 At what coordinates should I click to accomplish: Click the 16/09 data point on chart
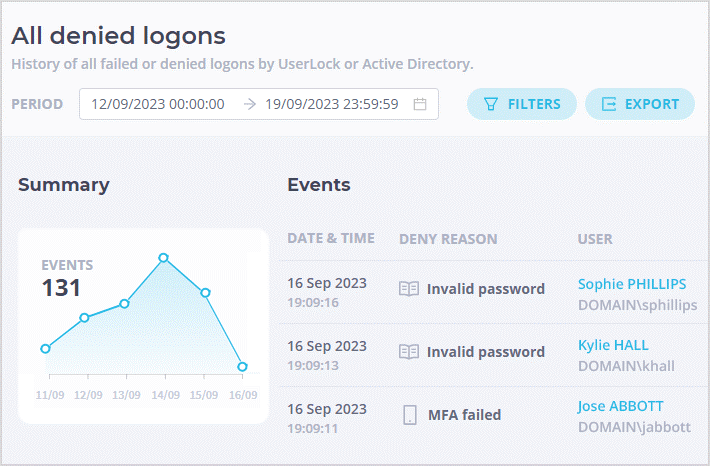click(x=242, y=366)
